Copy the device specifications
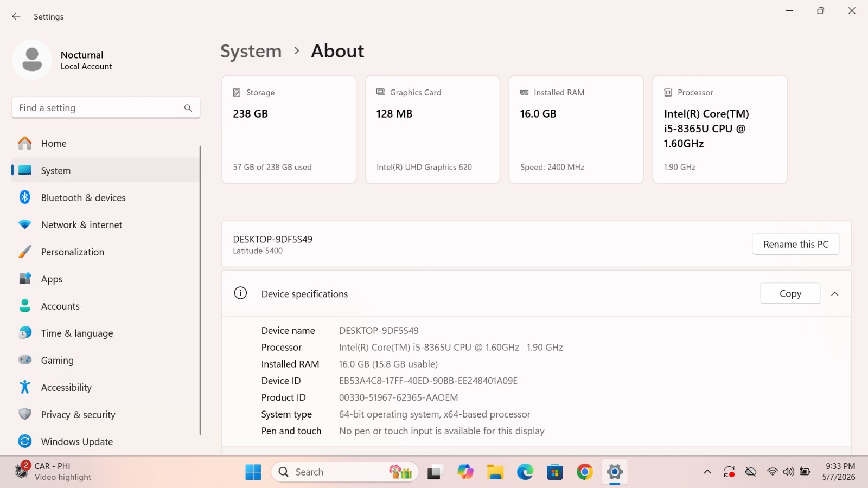Screen dimensions: 868x488 click(x=790, y=293)
